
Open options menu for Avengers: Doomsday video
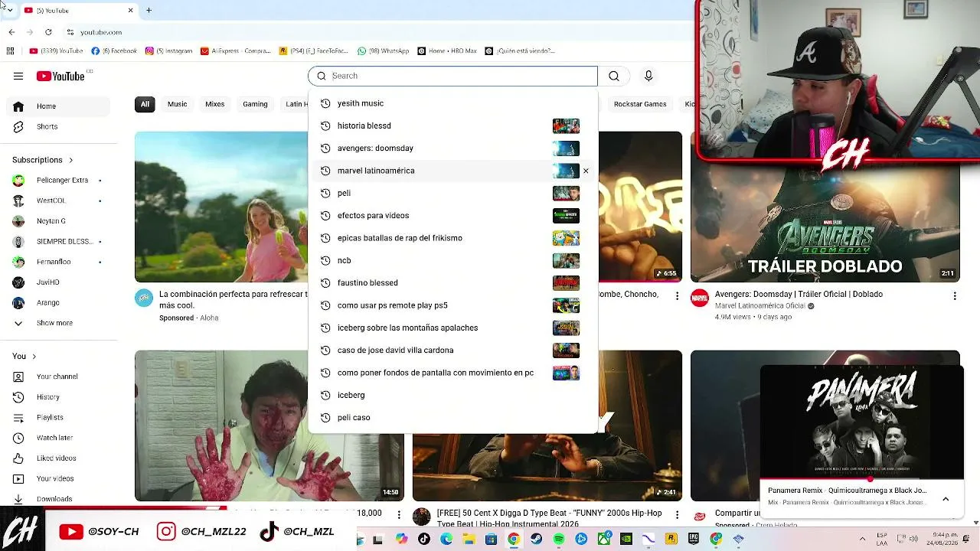[x=955, y=295]
